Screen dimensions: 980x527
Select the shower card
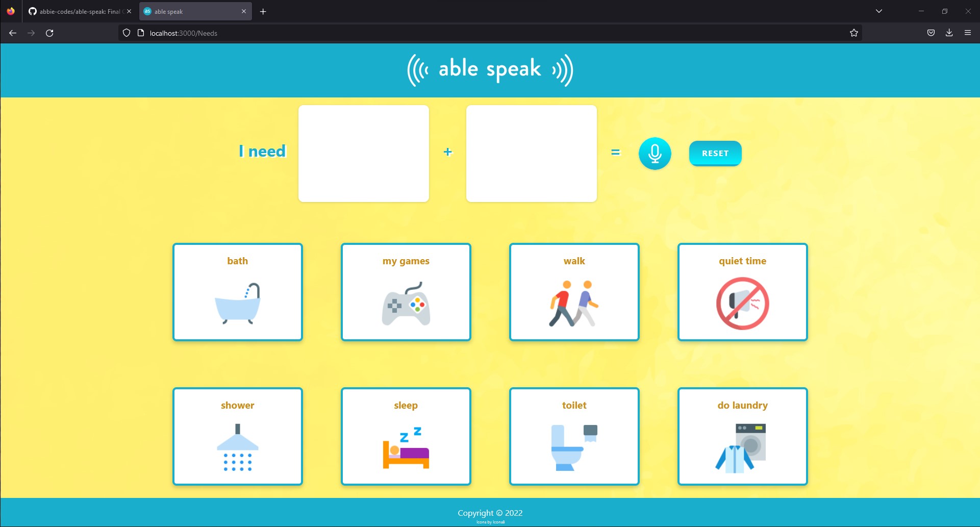pyautogui.click(x=238, y=436)
